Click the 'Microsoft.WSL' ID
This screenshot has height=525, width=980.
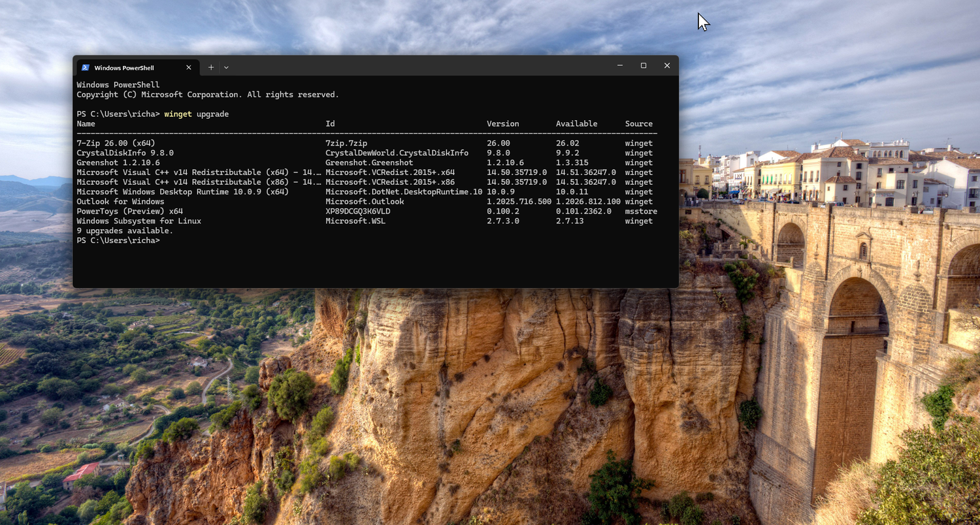[x=355, y=221]
